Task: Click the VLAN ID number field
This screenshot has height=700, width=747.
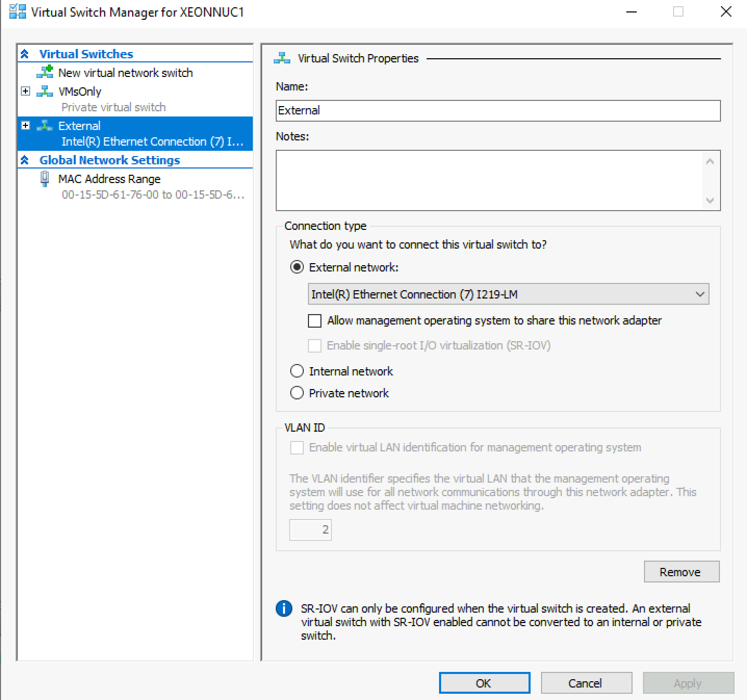Action: [311, 529]
